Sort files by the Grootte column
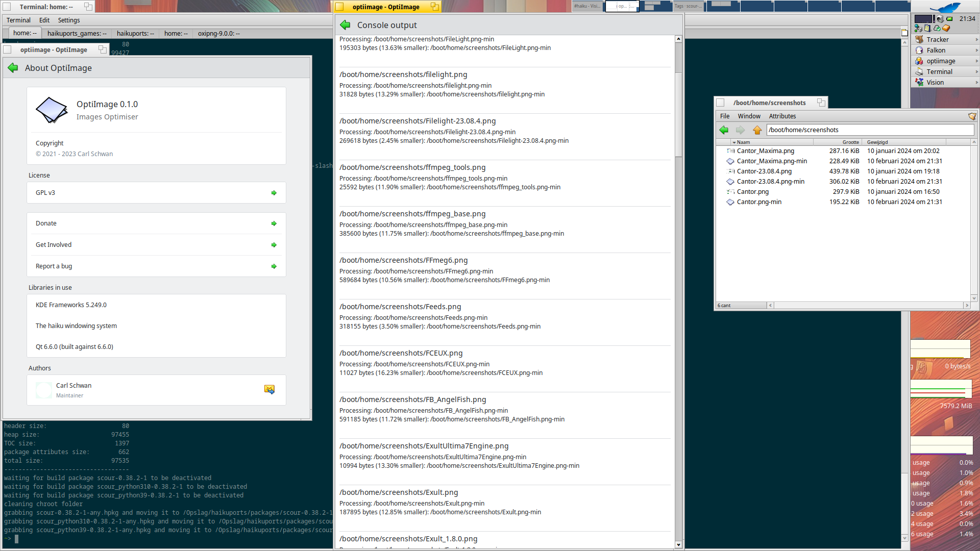This screenshot has width=980, height=551. [x=837, y=142]
